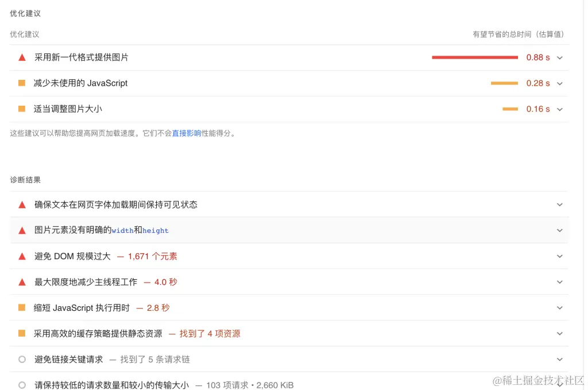Click the blue width code text
Viewport: 588px width, 390px height.
point(123,231)
